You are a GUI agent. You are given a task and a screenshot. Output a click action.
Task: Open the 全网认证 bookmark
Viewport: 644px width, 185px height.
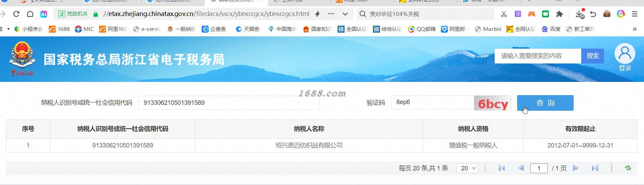pyautogui.click(x=521, y=29)
